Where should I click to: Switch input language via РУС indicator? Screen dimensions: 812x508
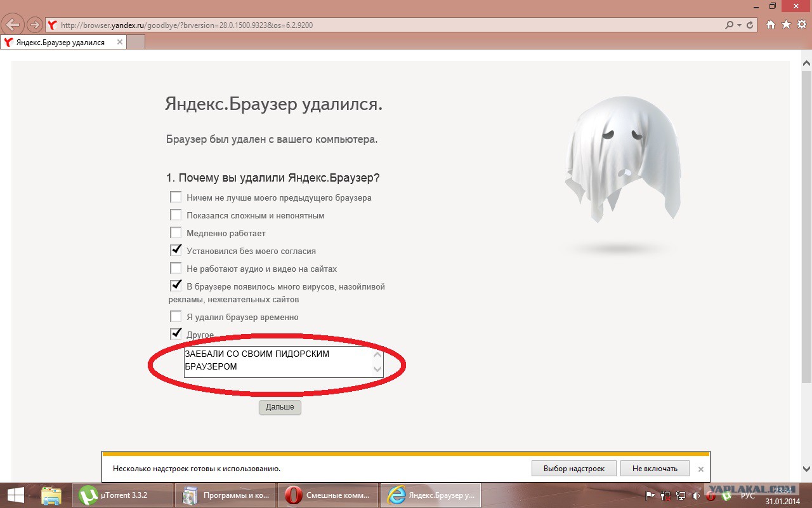(748, 495)
